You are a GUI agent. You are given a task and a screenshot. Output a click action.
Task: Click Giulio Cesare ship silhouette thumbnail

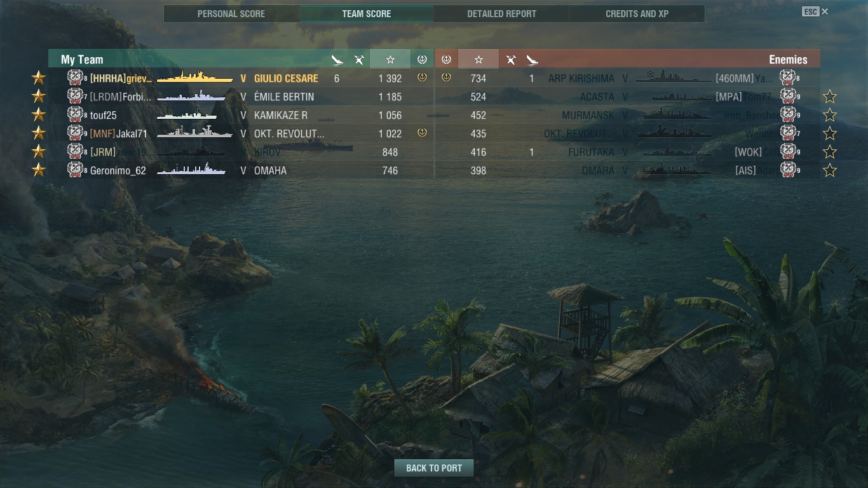[194, 78]
